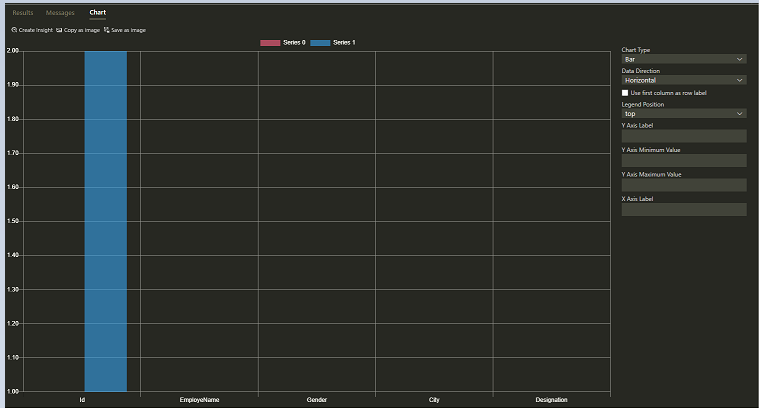Focus the Y Axis Label field

point(683,136)
